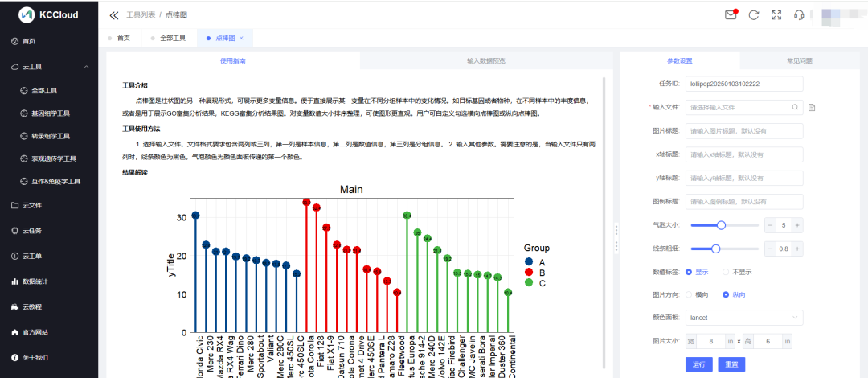Click the 互作&免疫学工具 item icon

[x=23, y=181]
